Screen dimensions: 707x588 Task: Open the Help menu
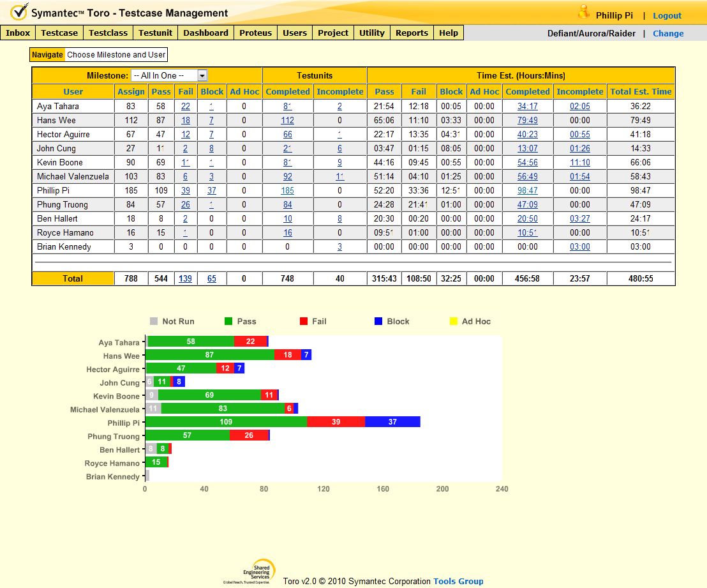pos(448,33)
